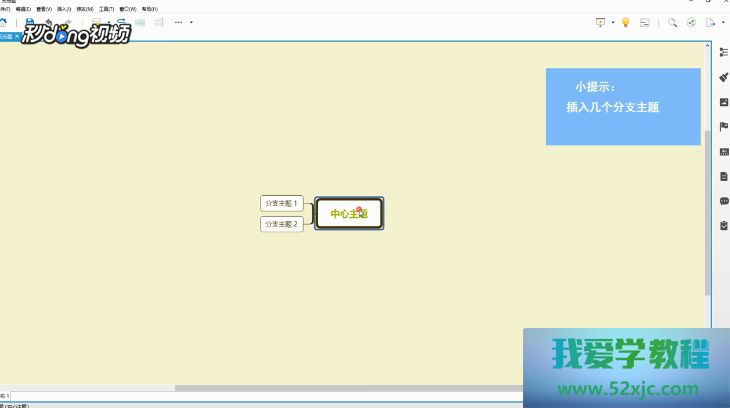
Task: Expand the export dropdown arrow
Action: 723,22
